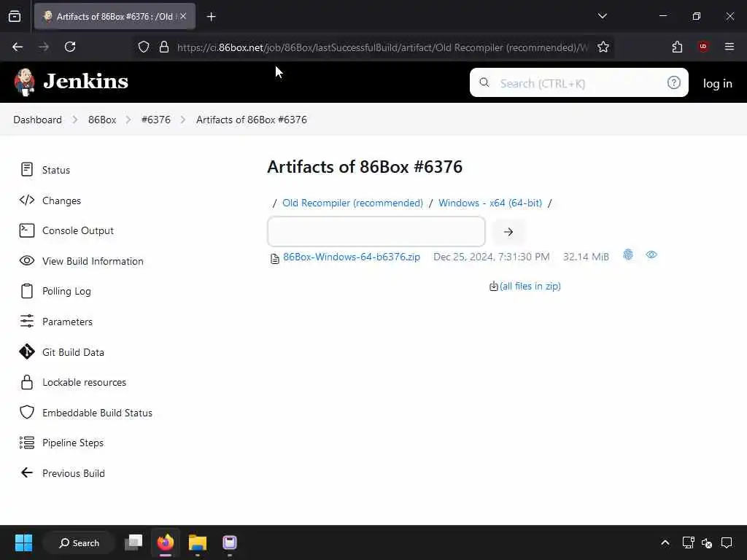List all tabs with the dropdown chevron
The height and width of the screenshot is (560, 747).
(x=602, y=16)
